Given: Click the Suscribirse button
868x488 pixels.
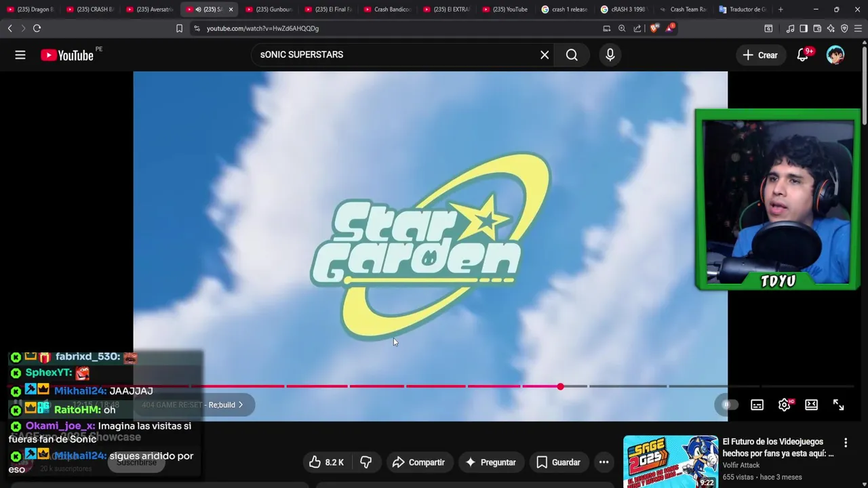Looking at the screenshot, I should tap(136, 462).
